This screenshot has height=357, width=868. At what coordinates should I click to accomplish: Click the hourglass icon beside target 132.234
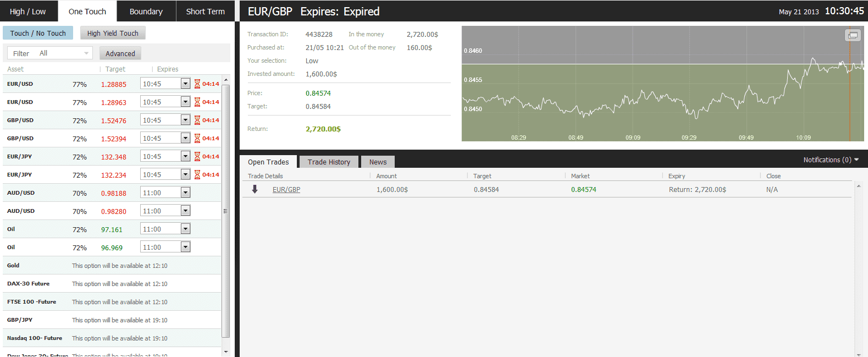click(197, 175)
